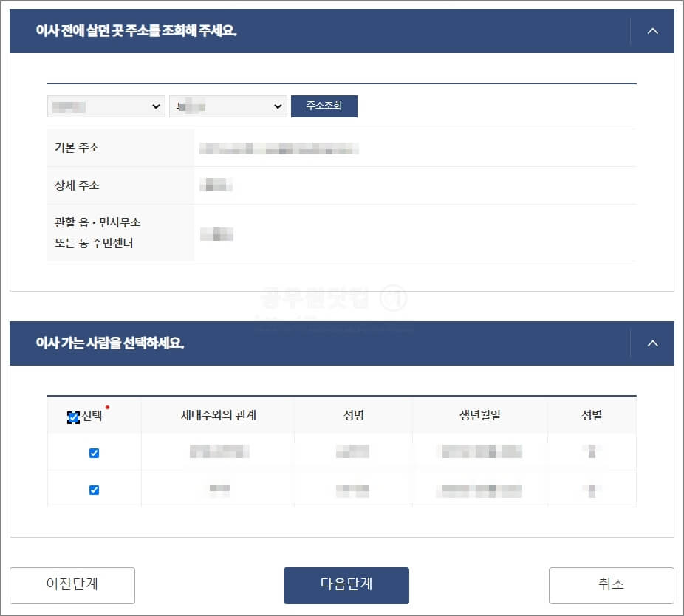
Task: Uncheck the first family member's row checkbox
Action: pos(94,452)
